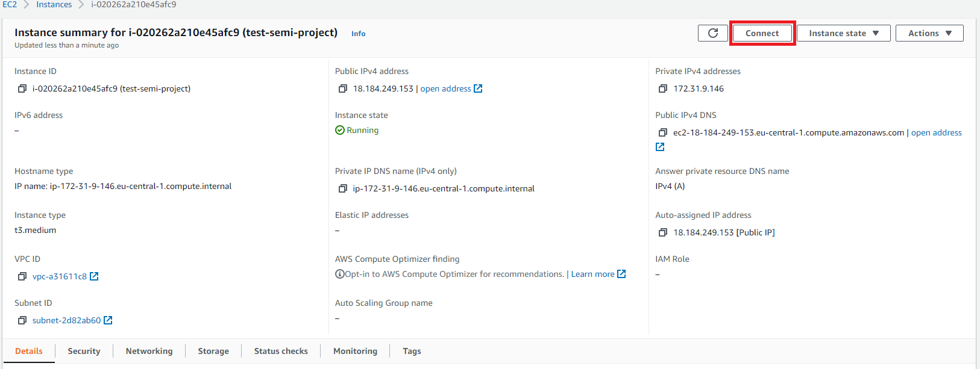Select the Status checks tab

coord(281,351)
